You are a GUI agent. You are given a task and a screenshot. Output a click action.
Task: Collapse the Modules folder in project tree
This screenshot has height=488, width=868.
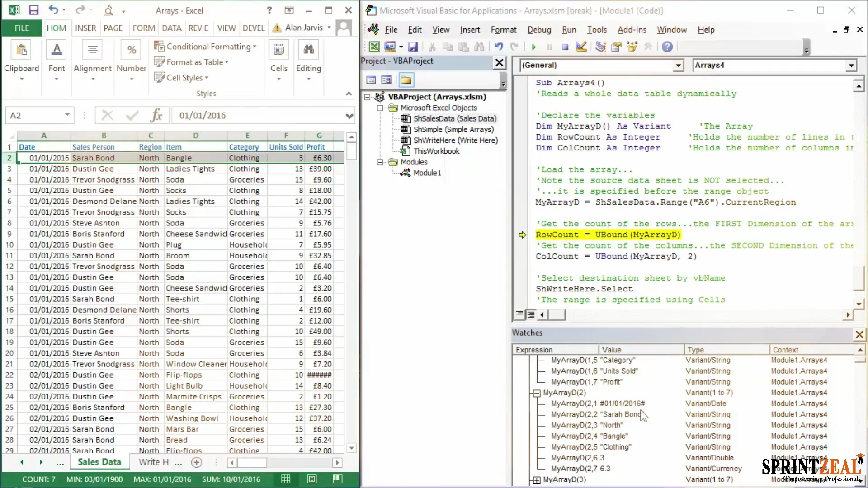pyautogui.click(x=380, y=162)
